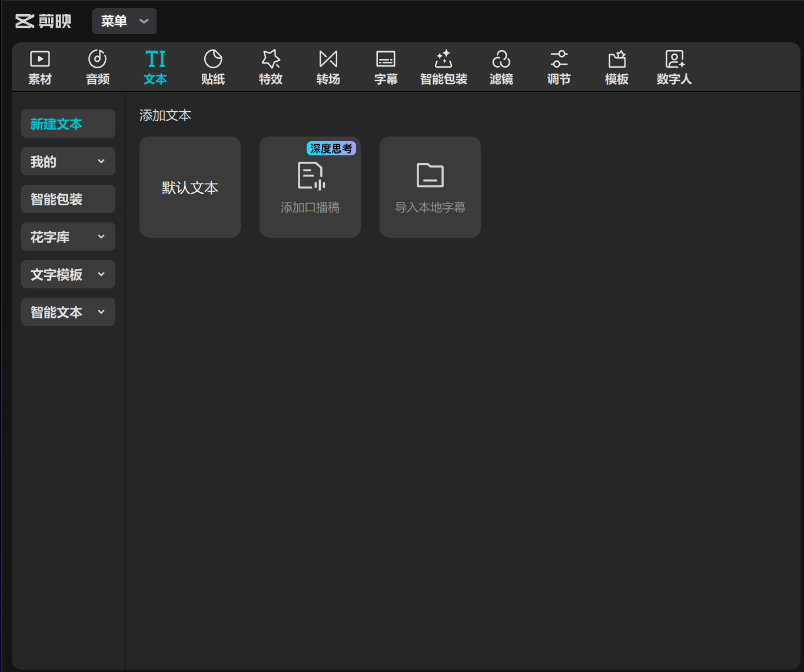Screen dimensions: 804x672
Task: Click the 添加文本 section heading
Action: click(165, 115)
